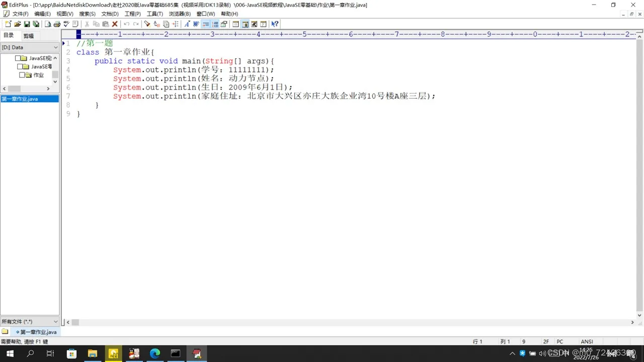Create a new document with toolbar icon
Viewport: 644px width, 362px height.
[8, 24]
